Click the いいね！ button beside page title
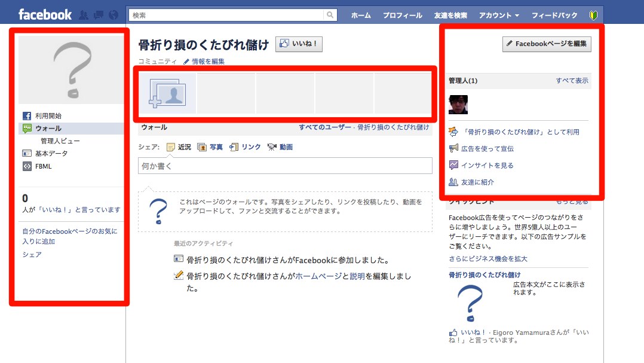 click(299, 44)
